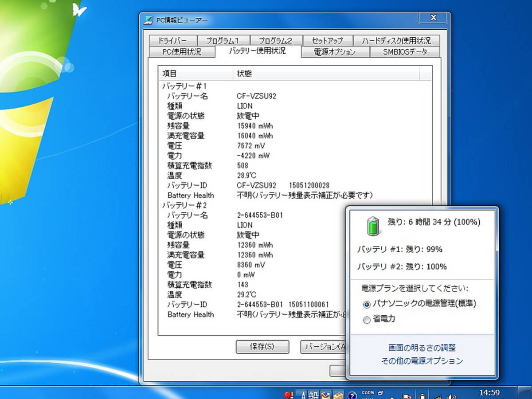Click the voltage value 8360 mV
The image size is (532, 399).
click(x=251, y=265)
